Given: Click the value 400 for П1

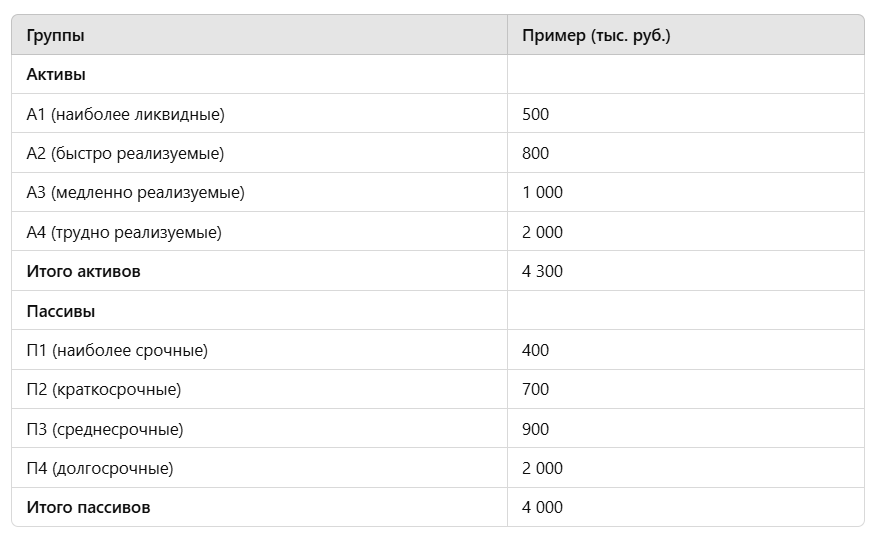Looking at the screenshot, I should pos(535,350).
